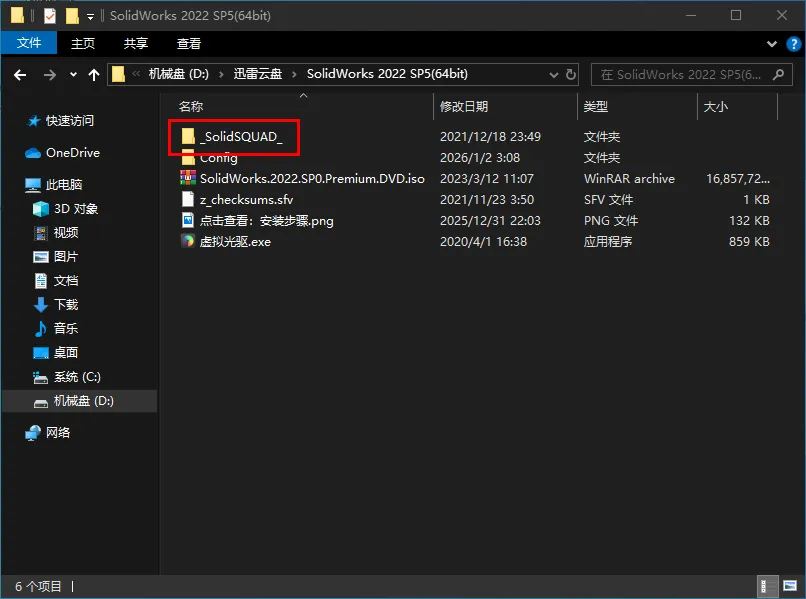Switch to the 主页 ribbon tab
The height and width of the screenshot is (599, 806).
[83, 43]
